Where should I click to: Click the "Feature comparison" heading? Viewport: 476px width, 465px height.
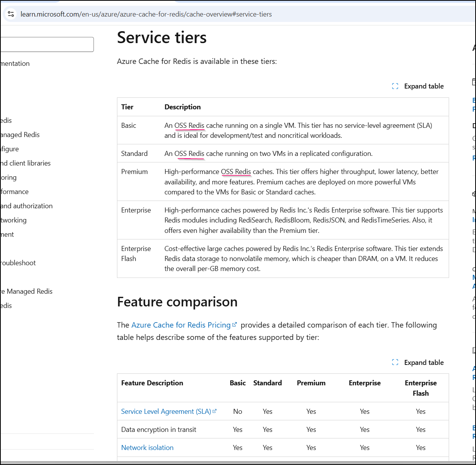tap(177, 302)
